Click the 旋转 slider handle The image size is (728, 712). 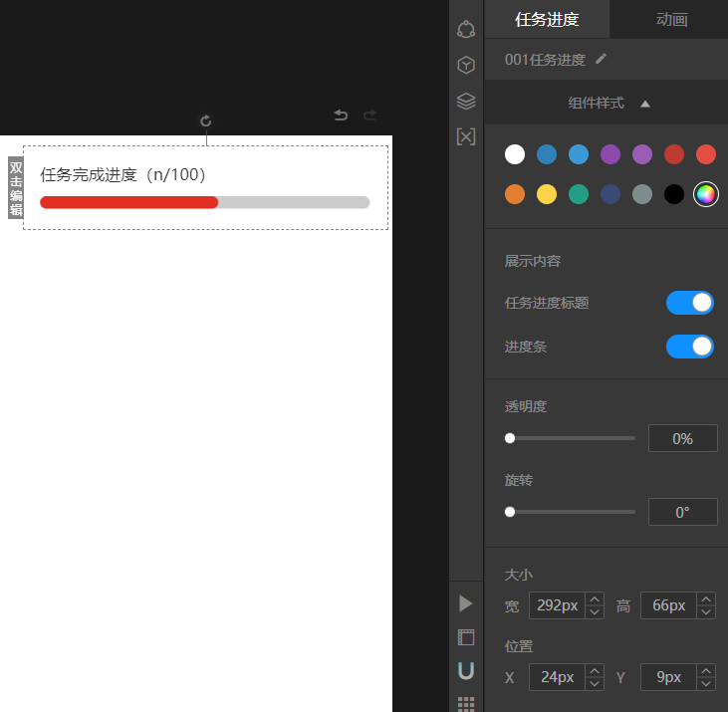[x=510, y=512]
